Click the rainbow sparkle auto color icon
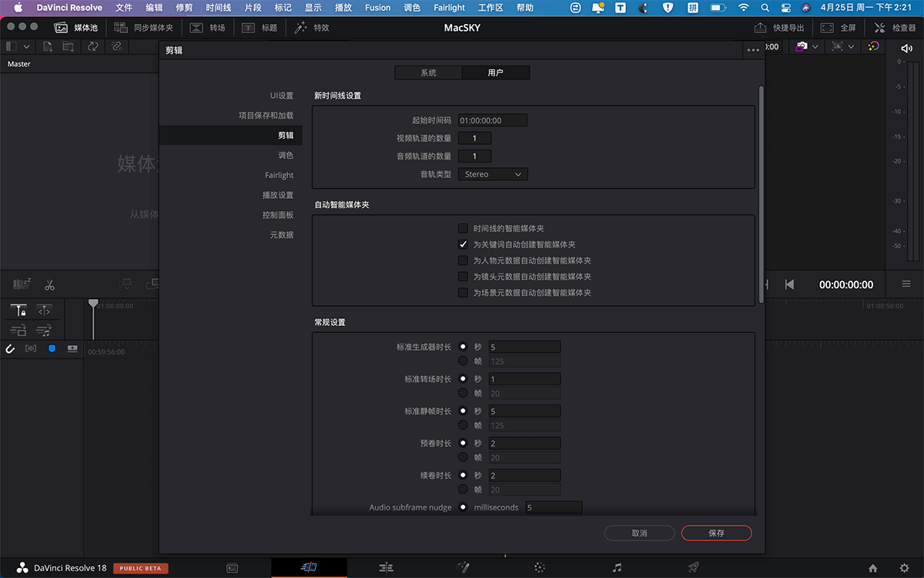This screenshot has height=578, width=924. click(x=873, y=46)
